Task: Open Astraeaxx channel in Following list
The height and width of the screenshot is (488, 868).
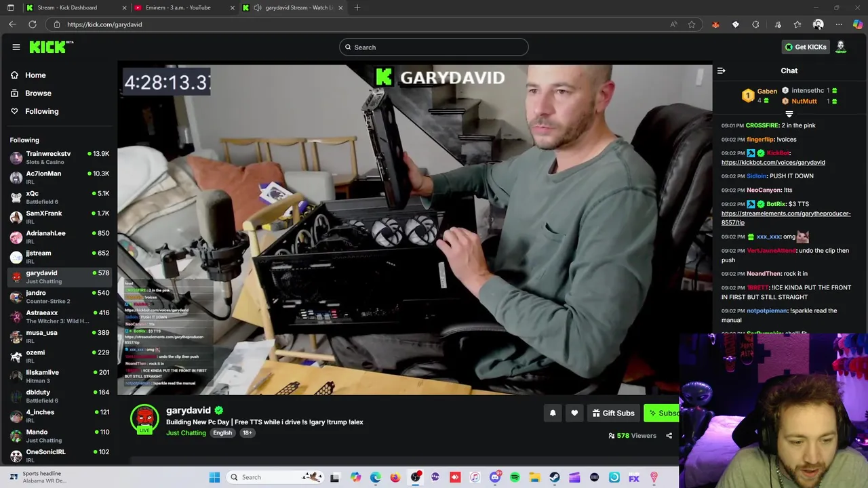Action: (x=60, y=317)
